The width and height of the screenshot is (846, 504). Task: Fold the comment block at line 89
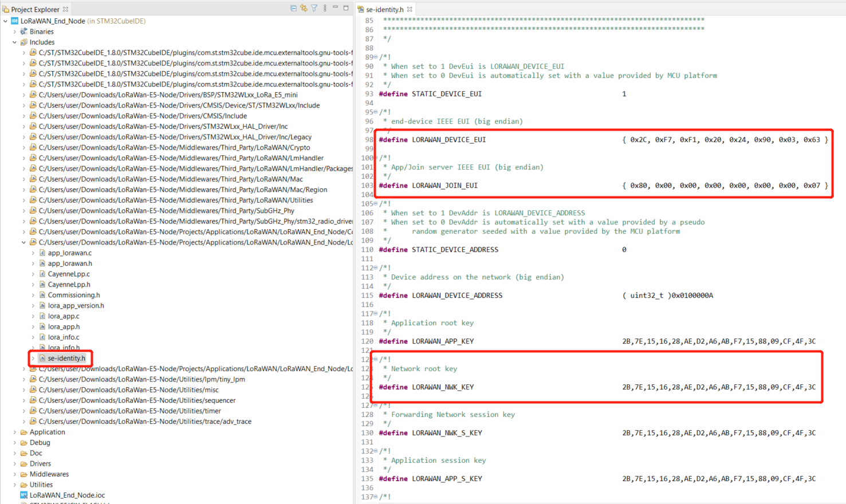(376, 57)
